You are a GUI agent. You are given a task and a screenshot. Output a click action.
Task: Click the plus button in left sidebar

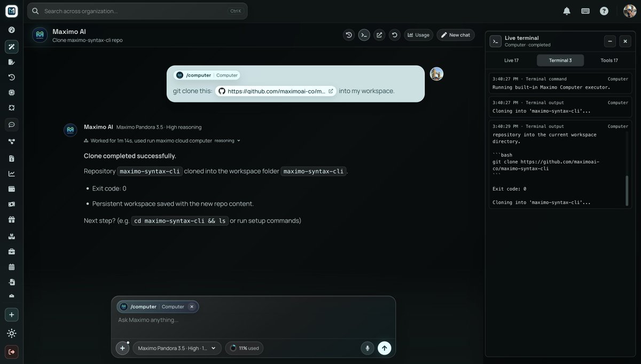tap(12, 314)
